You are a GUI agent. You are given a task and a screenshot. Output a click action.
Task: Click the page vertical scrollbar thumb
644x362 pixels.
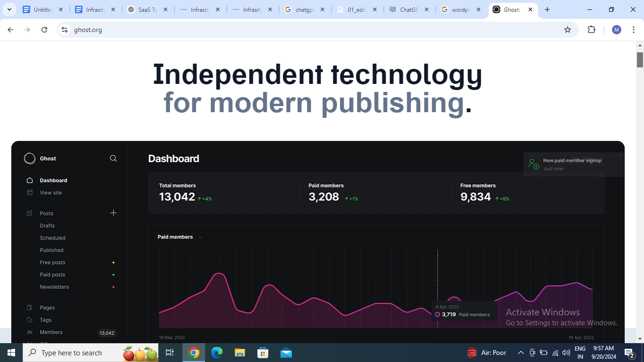640,59
